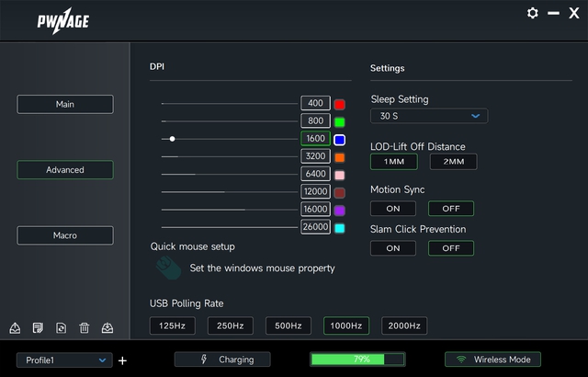Click the reset profile refresh-file icon

click(x=62, y=328)
